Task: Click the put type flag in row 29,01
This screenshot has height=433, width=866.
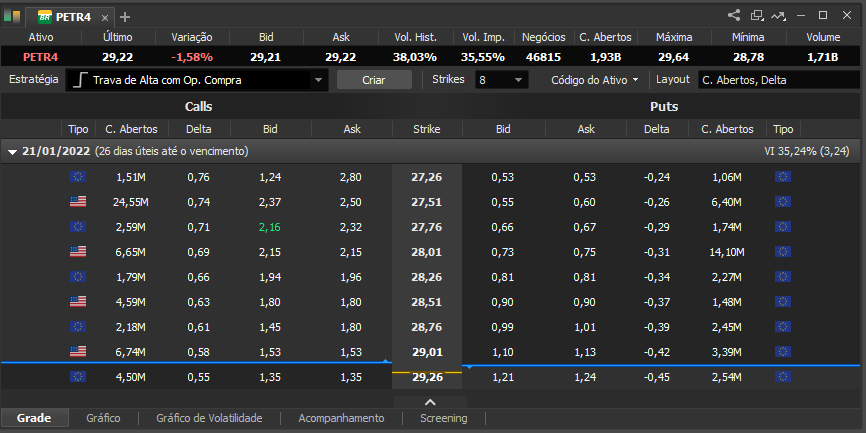Action: [x=783, y=352]
